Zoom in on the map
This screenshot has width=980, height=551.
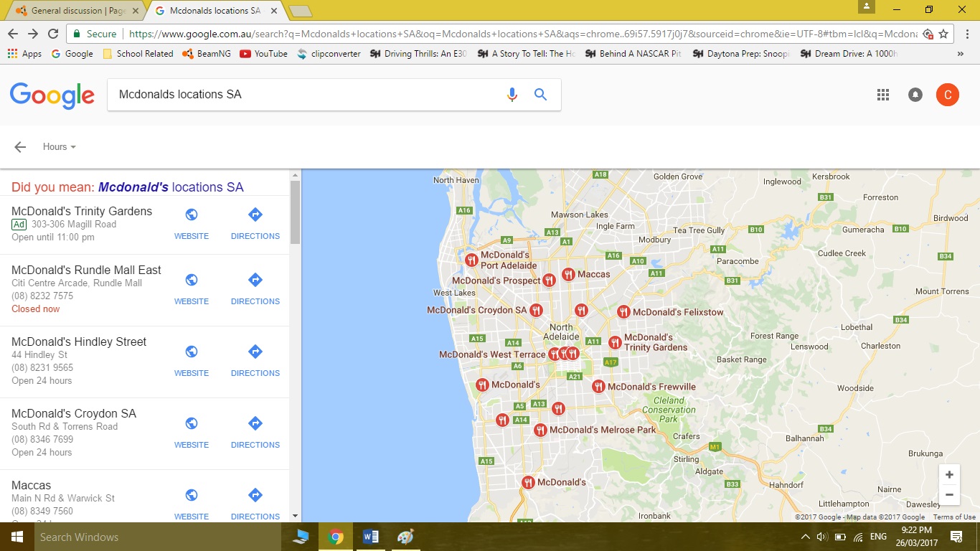949,475
